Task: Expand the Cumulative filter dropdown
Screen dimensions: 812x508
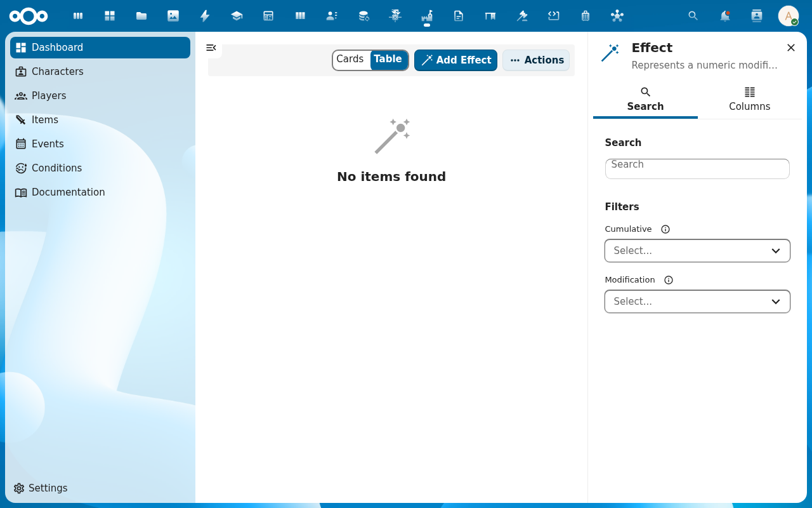Action: click(x=697, y=251)
